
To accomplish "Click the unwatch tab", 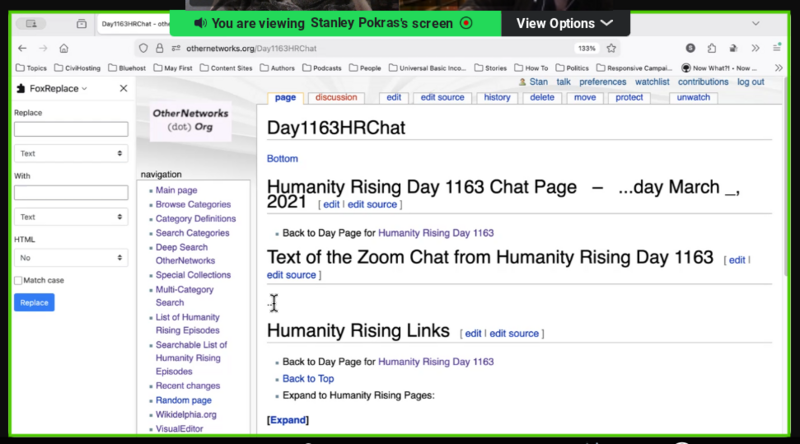I will click(x=693, y=97).
